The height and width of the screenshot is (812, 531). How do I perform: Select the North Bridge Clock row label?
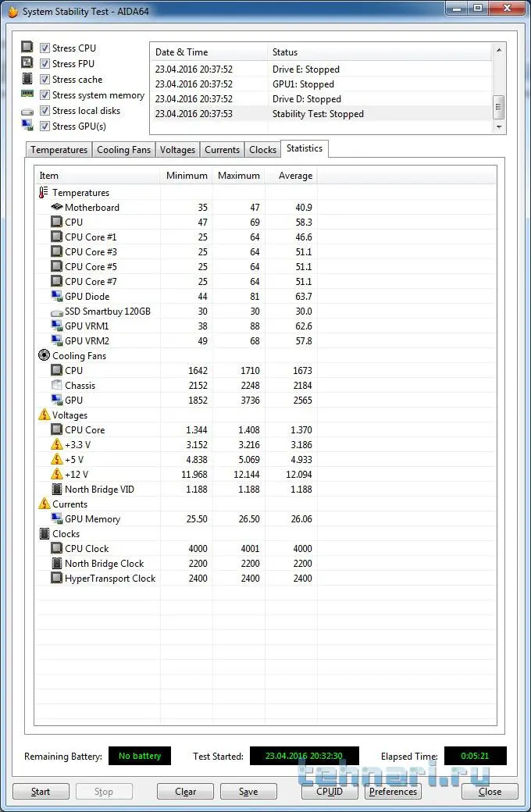tap(104, 564)
